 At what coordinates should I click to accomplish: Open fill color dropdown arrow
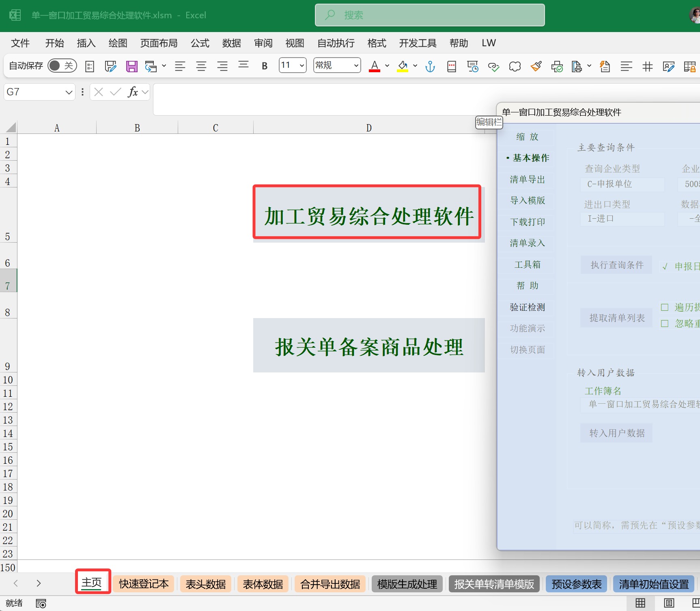(x=415, y=66)
